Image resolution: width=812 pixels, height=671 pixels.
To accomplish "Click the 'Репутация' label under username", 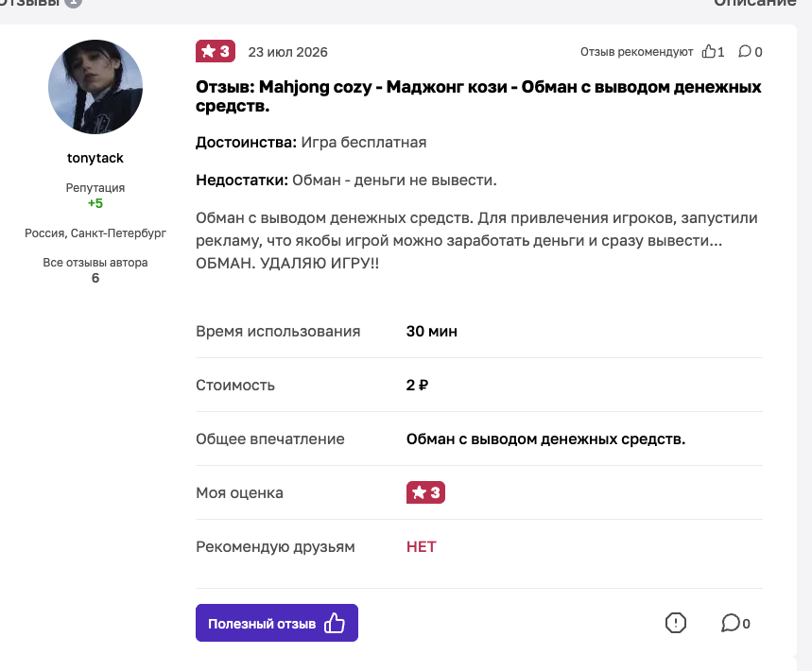I will pos(95,188).
